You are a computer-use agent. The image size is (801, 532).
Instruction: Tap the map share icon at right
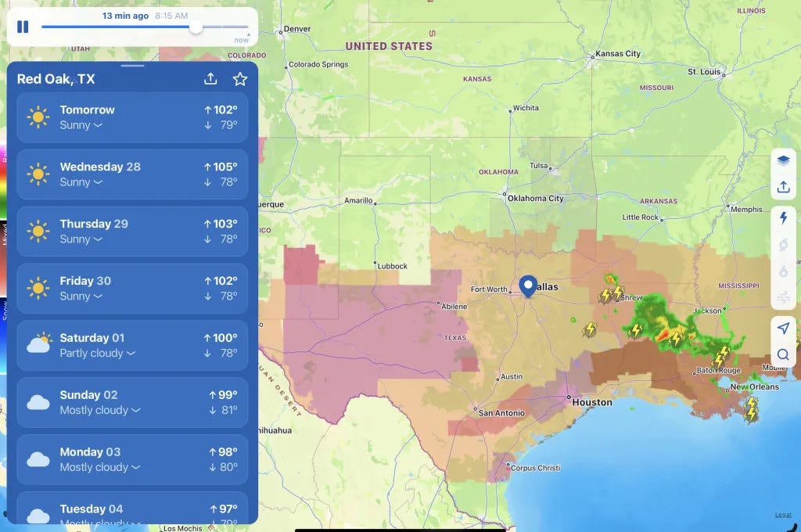point(783,187)
